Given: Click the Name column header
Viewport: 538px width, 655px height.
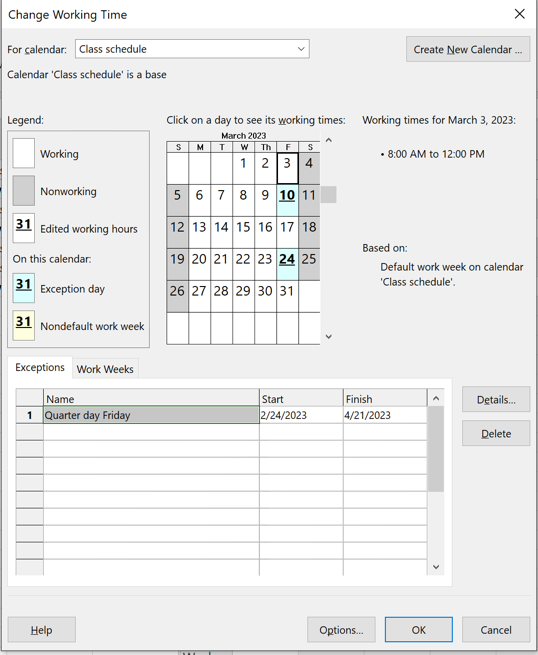Looking at the screenshot, I should coord(151,398).
